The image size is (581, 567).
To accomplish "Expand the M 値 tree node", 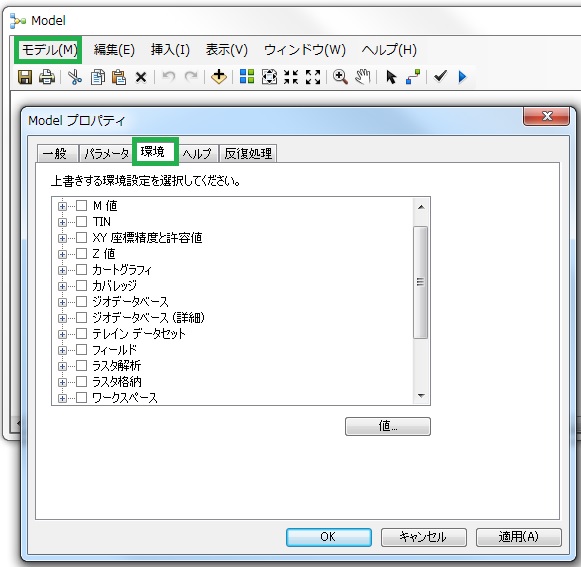I will (x=62, y=206).
